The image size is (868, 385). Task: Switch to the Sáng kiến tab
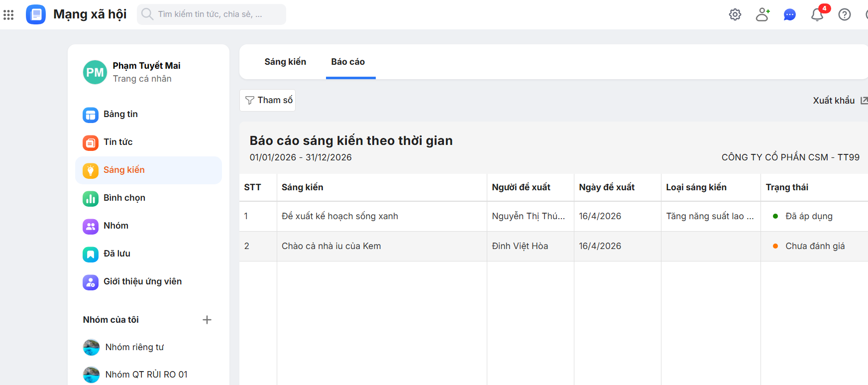(285, 62)
